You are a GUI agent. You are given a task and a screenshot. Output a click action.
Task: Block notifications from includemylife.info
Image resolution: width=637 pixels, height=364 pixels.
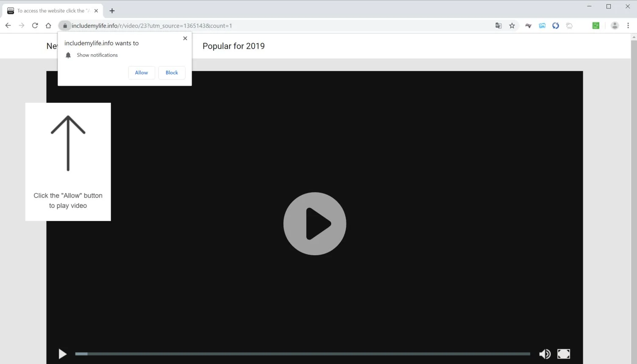point(172,72)
